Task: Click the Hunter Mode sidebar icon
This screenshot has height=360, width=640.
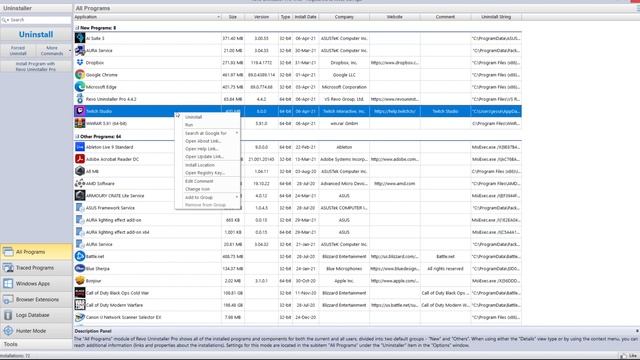Action: [x=8, y=331]
